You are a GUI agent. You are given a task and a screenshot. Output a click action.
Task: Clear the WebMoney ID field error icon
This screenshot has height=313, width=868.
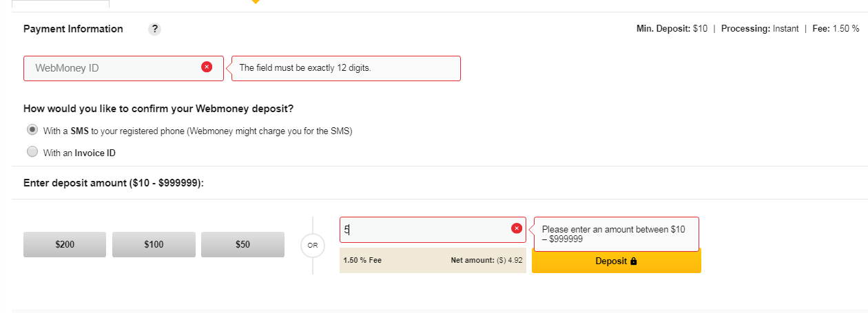pyautogui.click(x=207, y=67)
